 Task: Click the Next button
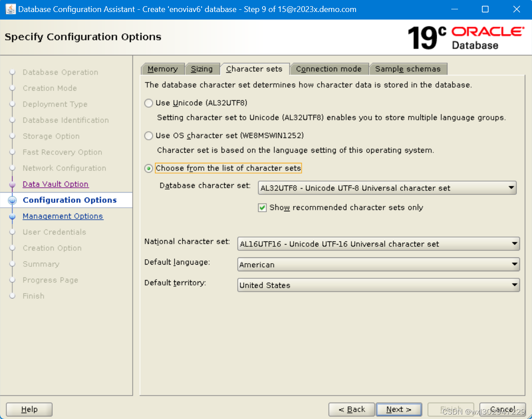coord(399,409)
